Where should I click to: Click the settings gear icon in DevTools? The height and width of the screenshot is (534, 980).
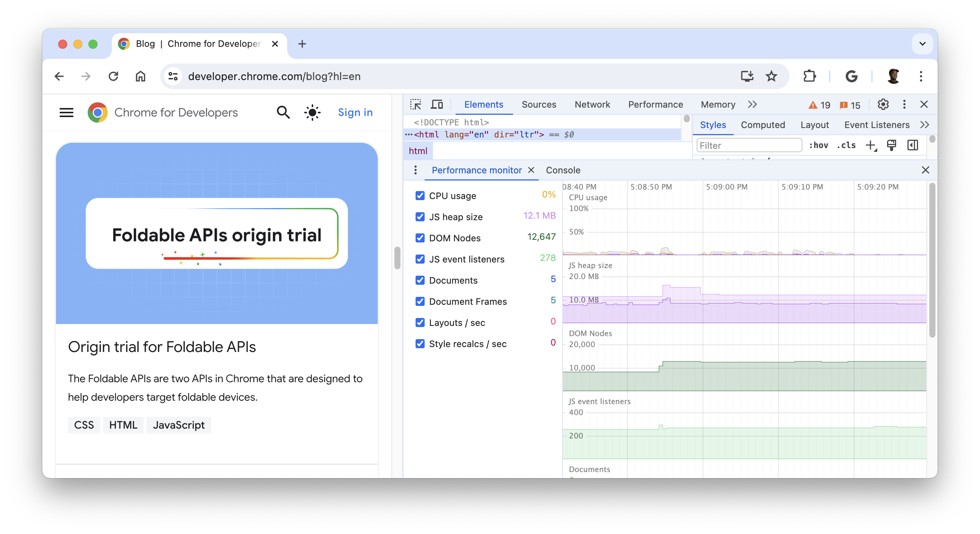click(883, 104)
